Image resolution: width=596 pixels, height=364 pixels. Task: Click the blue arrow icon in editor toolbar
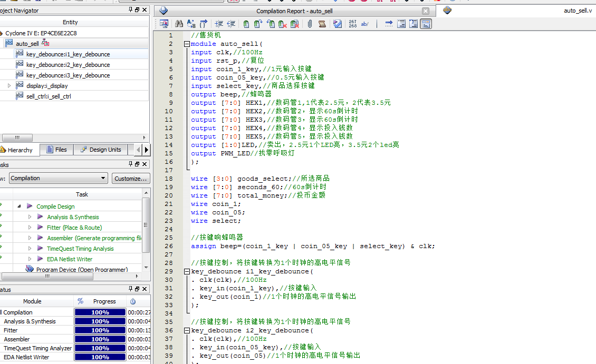(x=389, y=24)
